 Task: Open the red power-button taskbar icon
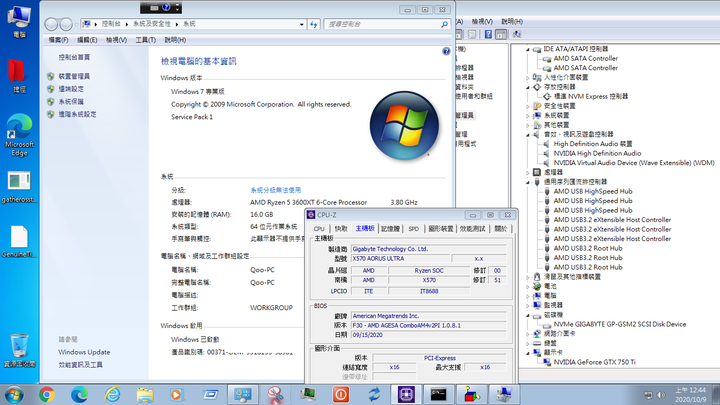click(x=341, y=394)
